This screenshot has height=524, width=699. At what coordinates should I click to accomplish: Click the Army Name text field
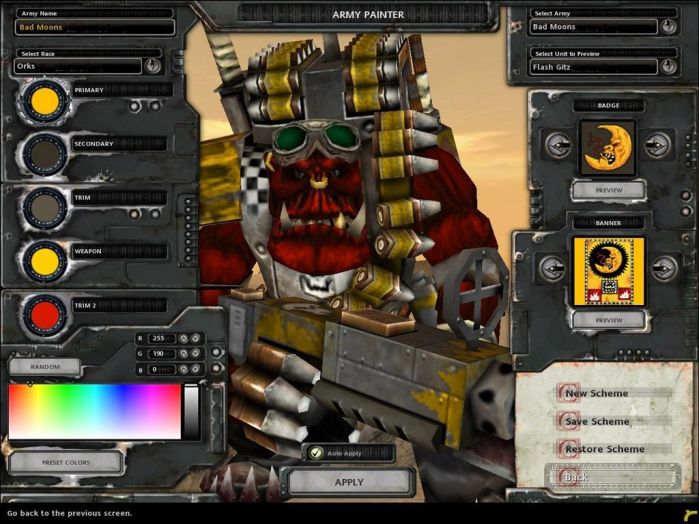click(95, 27)
